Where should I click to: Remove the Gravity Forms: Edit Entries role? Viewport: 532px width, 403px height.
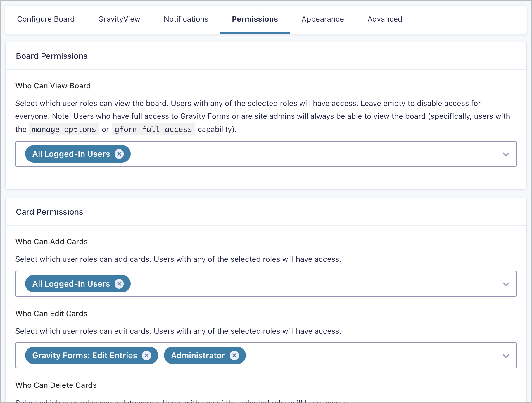click(x=147, y=355)
